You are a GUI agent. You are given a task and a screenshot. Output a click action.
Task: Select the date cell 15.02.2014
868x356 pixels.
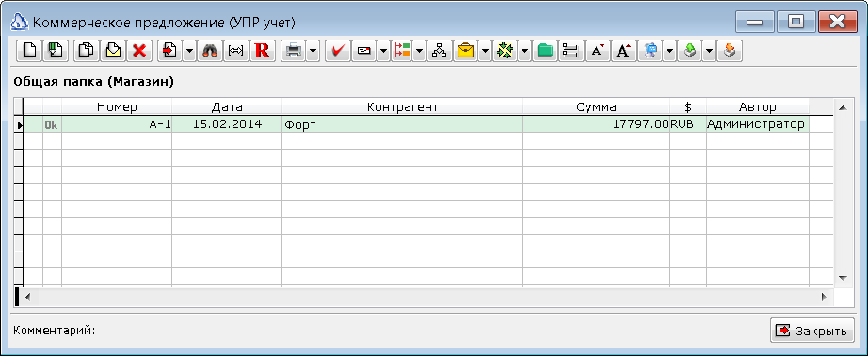(x=227, y=124)
